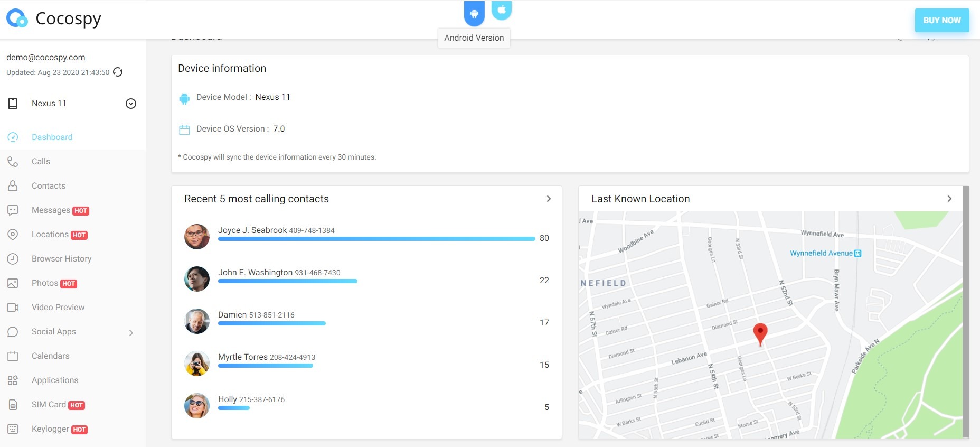
Task: Click the Calls phone icon
Action: (13, 162)
